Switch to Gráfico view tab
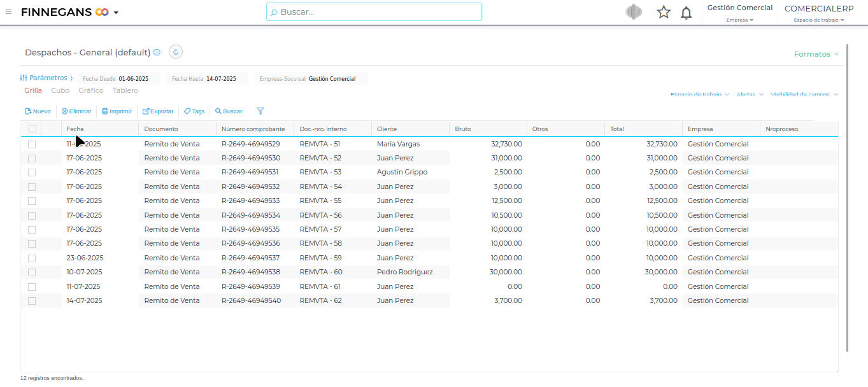Viewport: 868px width, 387px height. point(91,90)
